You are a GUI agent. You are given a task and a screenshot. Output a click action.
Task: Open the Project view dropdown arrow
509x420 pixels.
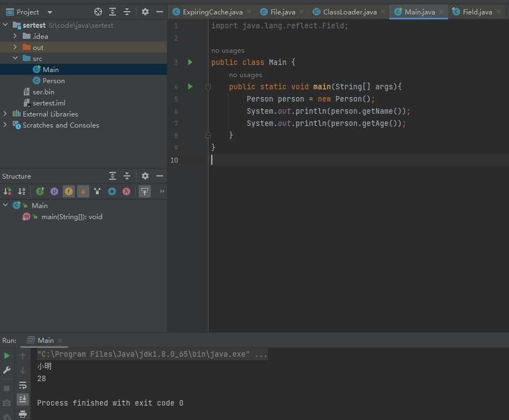tap(50, 12)
